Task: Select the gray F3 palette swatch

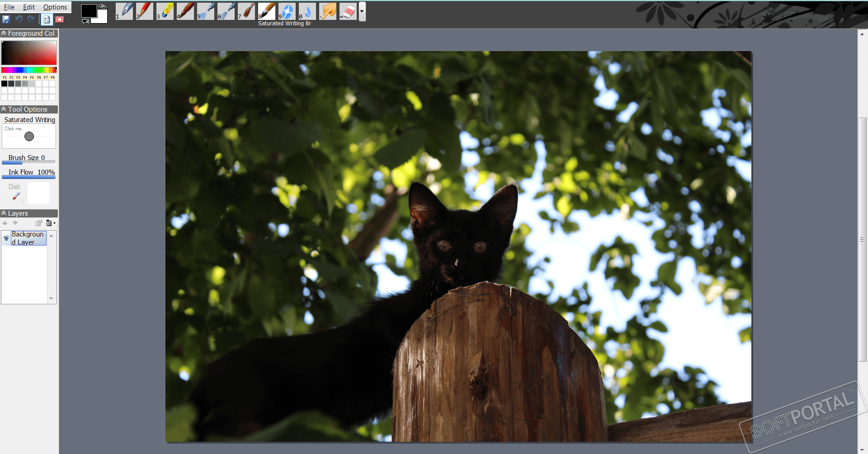Action: [18, 84]
